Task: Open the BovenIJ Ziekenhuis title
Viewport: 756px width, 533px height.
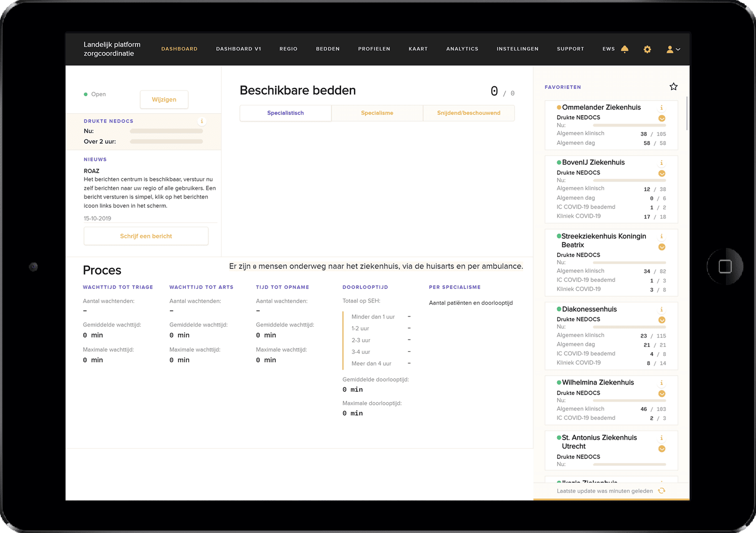Action: [593, 162]
